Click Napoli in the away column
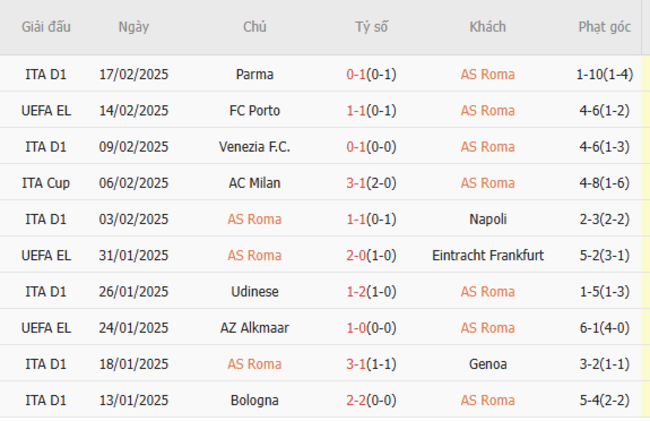The height and width of the screenshot is (421, 650). tap(488, 219)
